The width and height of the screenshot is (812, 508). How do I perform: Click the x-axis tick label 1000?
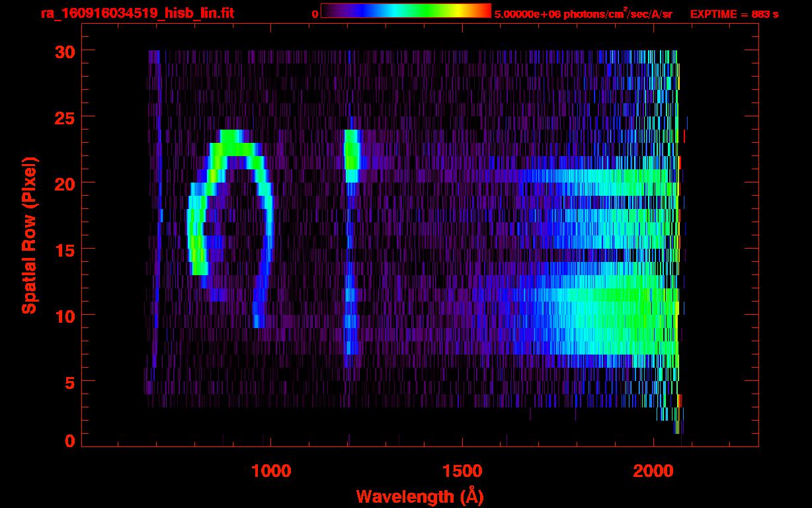pyautogui.click(x=271, y=471)
